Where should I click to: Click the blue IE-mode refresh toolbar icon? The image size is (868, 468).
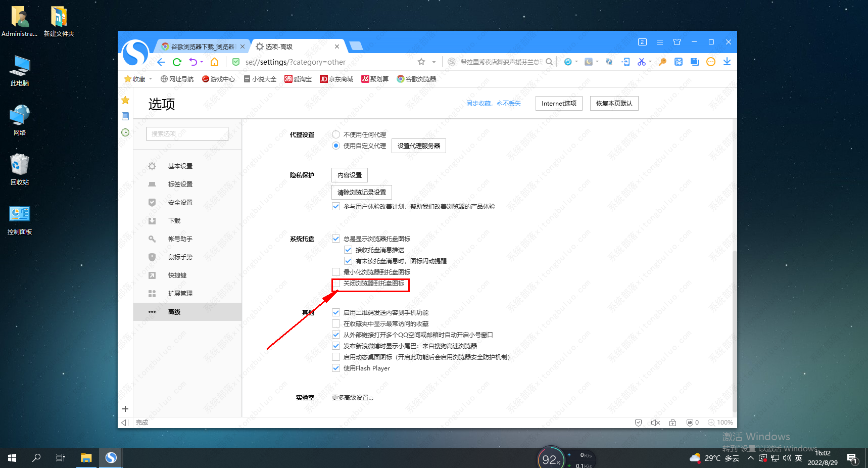(x=568, y=62)
